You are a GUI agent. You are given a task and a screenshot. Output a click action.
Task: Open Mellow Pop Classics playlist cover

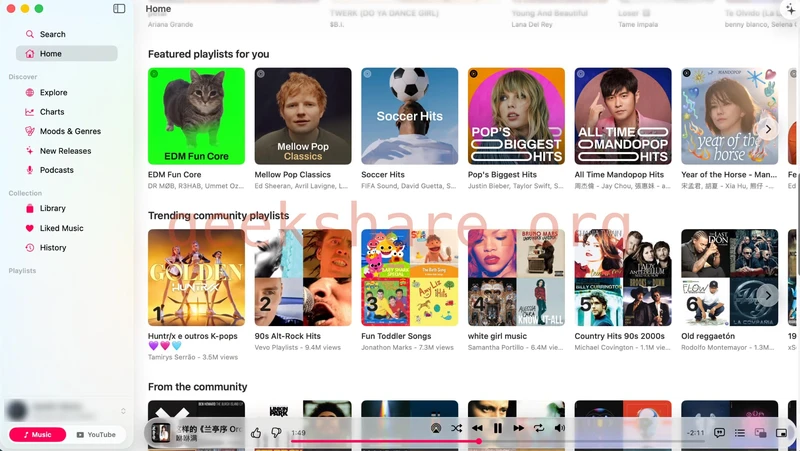tap(303, 116)
